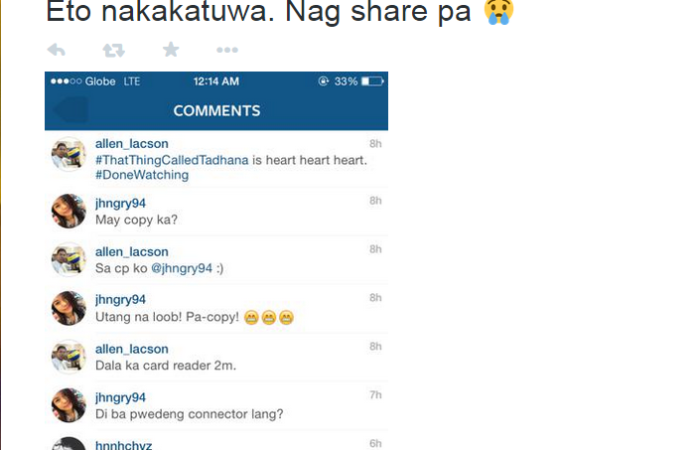
Task: Click the #ThatThingCalledTadhana hashtag
Action: tap(172, 160)
